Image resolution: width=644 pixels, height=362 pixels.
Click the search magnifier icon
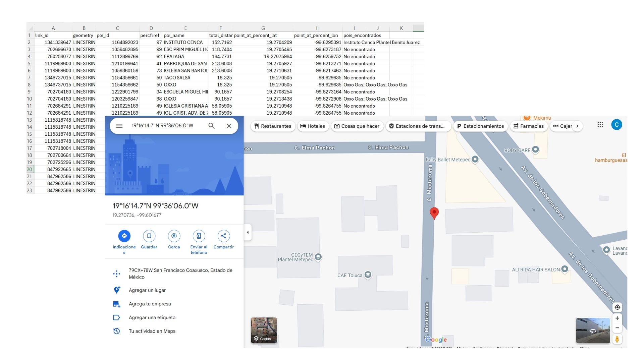pos(211,126)
